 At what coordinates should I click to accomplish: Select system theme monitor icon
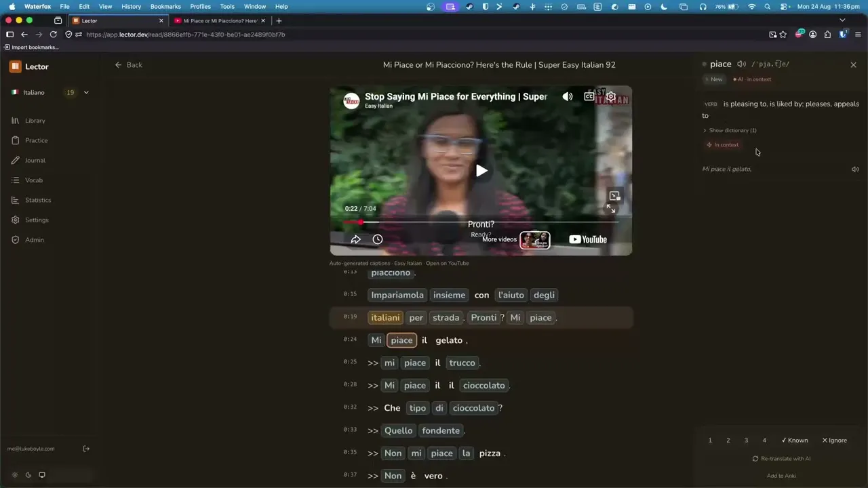click(x=42, y=475)
